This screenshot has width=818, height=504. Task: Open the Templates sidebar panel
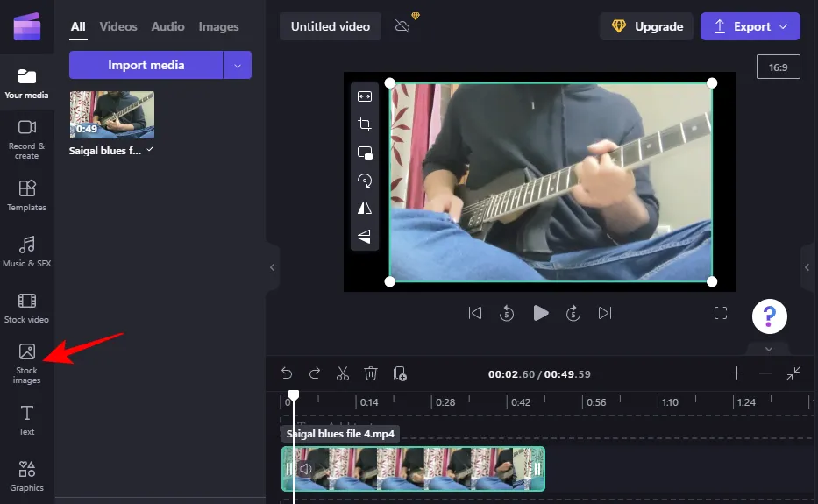click(27, 195)
